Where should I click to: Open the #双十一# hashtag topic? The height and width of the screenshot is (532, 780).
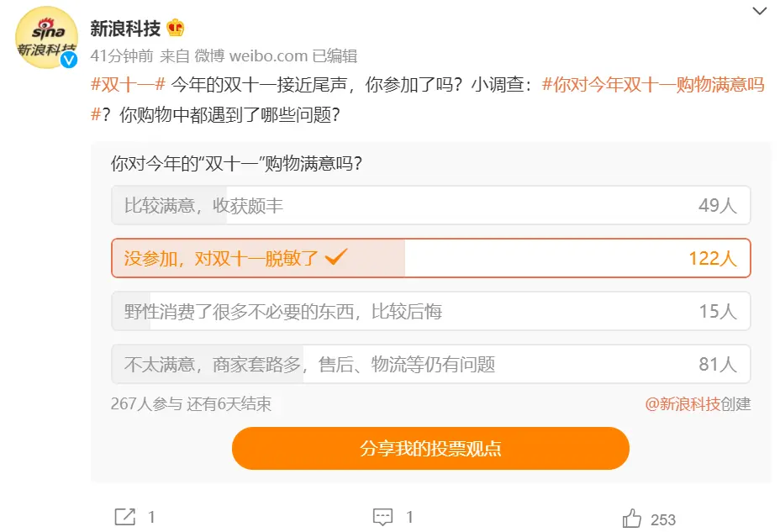click(x=127, y=84)
